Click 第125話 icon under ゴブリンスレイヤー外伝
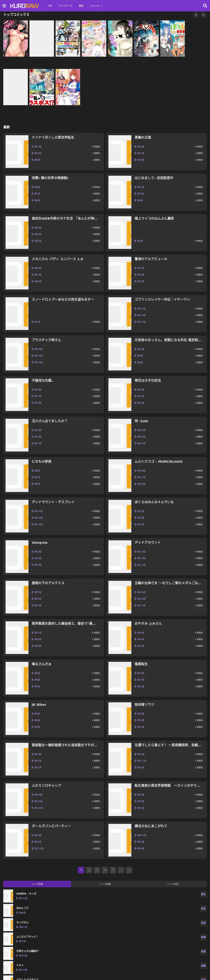 pyautogui.click(x=135, y=309)
